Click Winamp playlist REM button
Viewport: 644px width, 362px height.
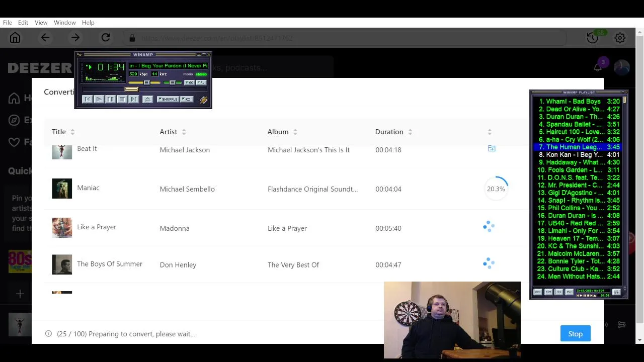coord(548,292)
